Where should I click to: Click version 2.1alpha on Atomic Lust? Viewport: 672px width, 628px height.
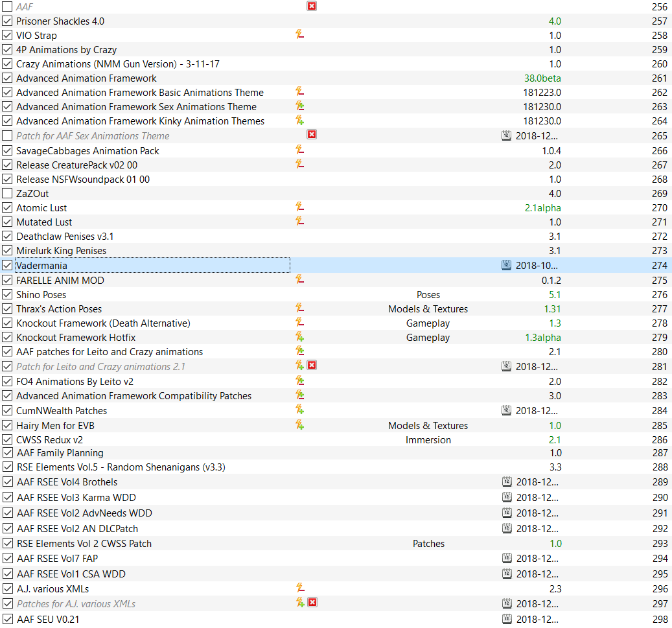(542, 207)
